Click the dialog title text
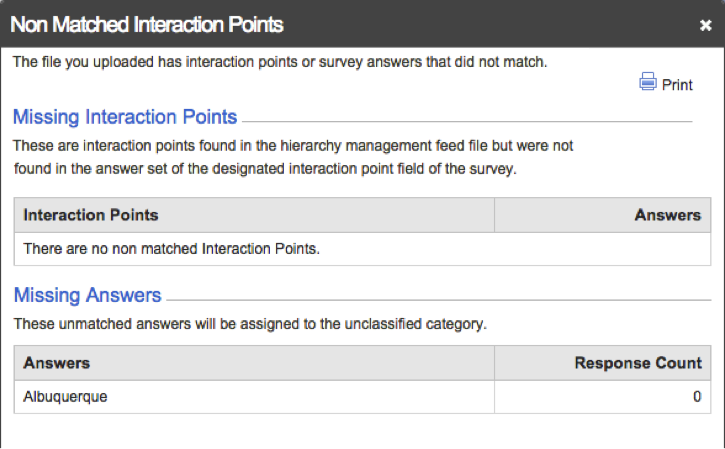 147,25
